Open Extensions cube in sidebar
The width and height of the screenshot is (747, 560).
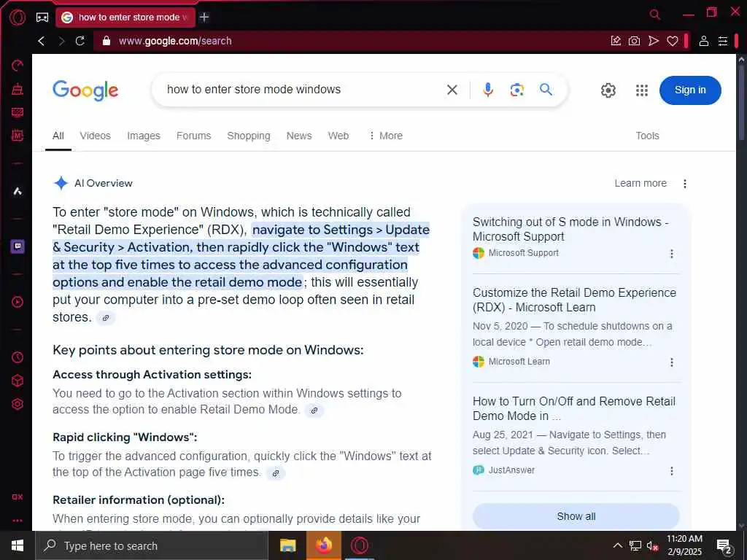click(x=18, y=381)
